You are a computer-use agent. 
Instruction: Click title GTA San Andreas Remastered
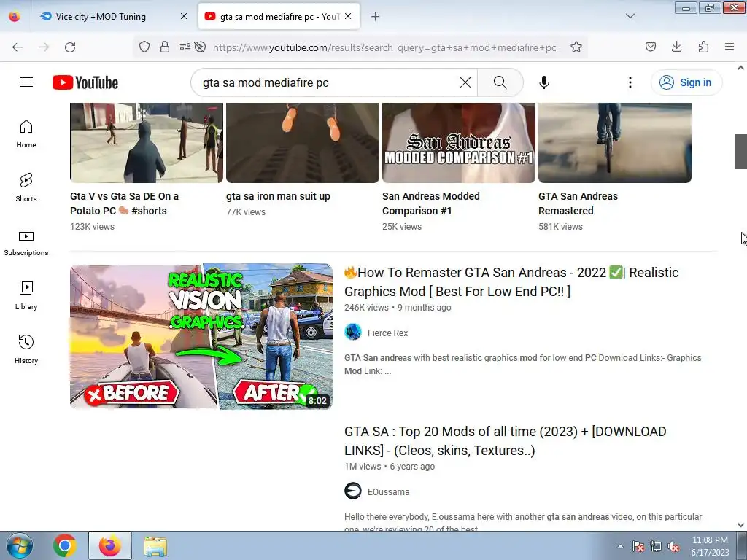[578, 203]
